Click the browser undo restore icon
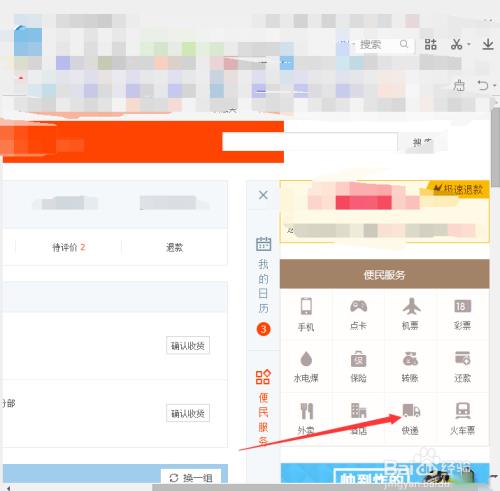Viewport: 500px width, 491px height. [483, 85]
